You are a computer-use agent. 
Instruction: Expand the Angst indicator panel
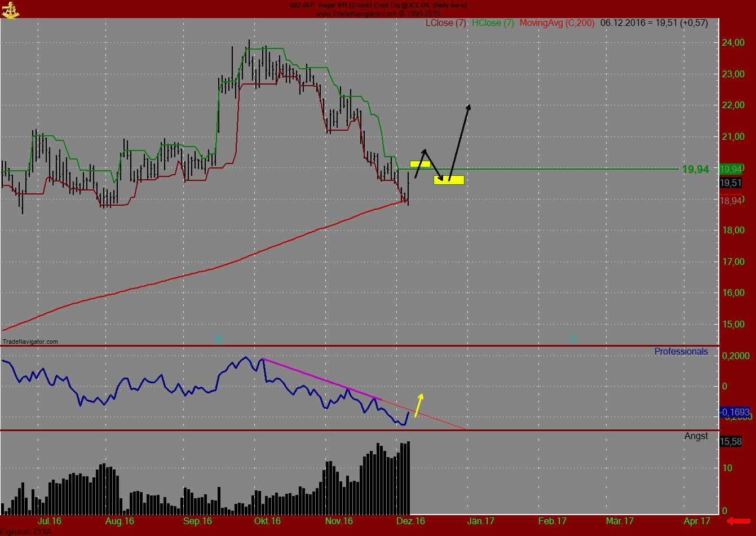[697, 436]
